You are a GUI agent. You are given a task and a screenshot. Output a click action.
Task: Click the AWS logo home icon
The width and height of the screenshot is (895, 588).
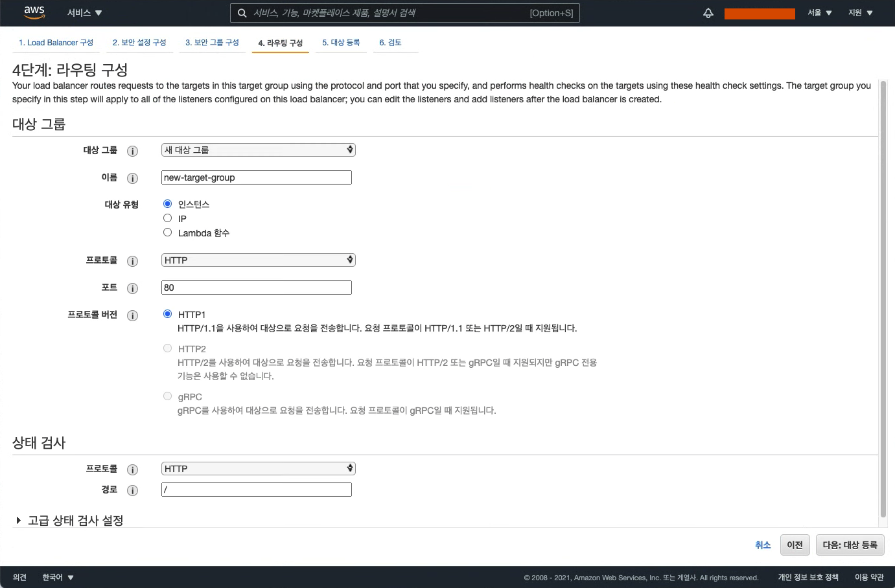[34, 12]
